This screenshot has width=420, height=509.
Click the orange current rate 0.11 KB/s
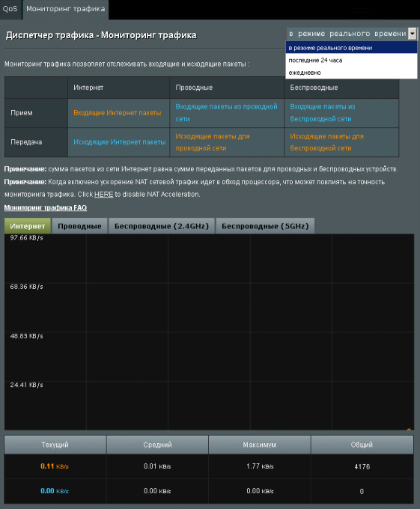click(x=55, y=466)
